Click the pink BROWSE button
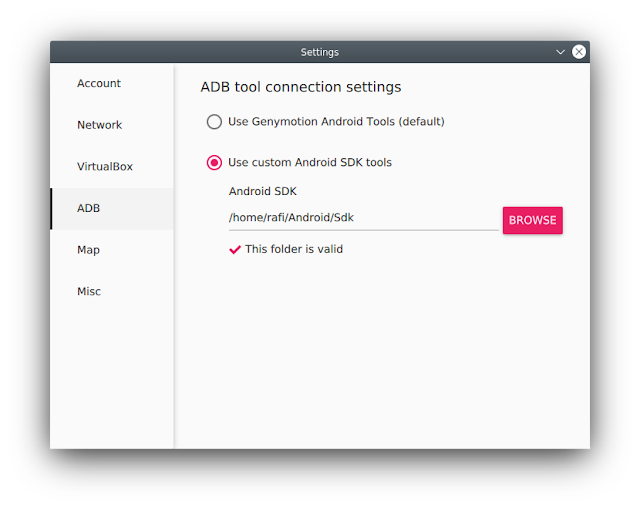The height and width of the screenshot is (508, 640). [x=533, y=220]
